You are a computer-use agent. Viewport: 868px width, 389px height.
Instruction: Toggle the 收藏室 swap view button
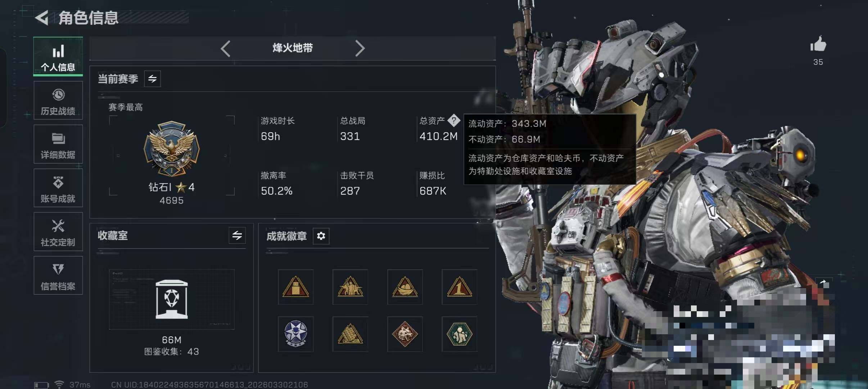[237, 236]
